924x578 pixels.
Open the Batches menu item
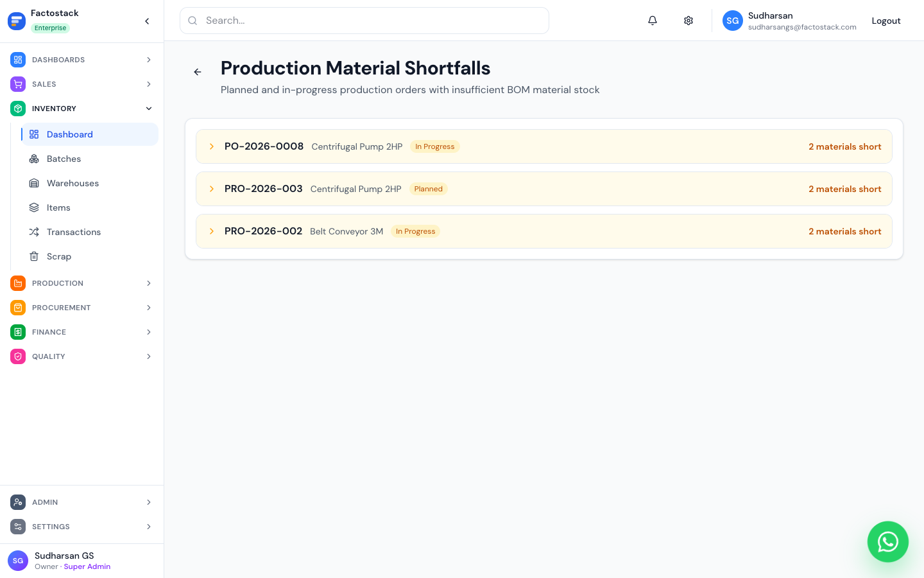tap(90, 159)
